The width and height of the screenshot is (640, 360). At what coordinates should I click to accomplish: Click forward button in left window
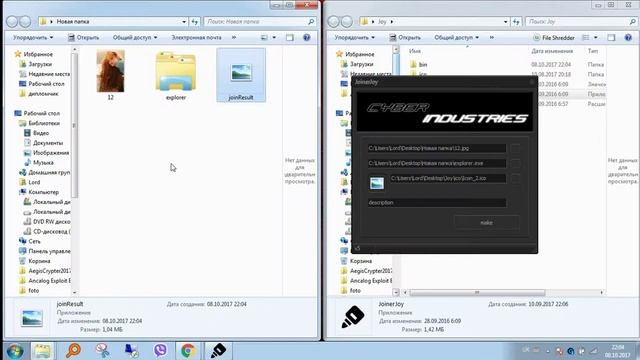tap(25, 22)
